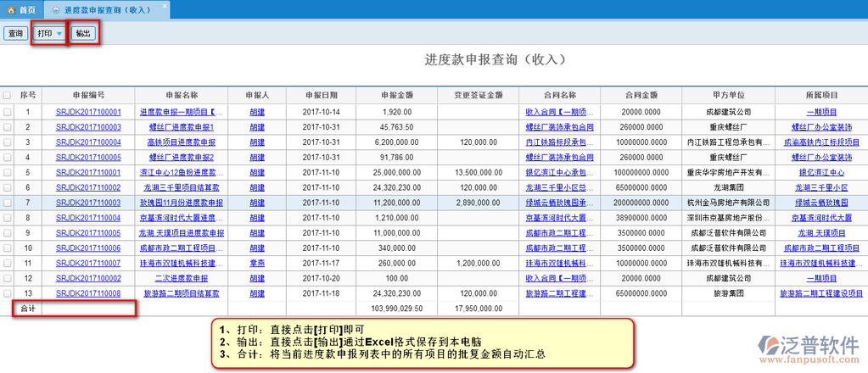Screen dimensions: 868x373
Task: Click the home icon on 首页 tab
Action: (11, 10)
